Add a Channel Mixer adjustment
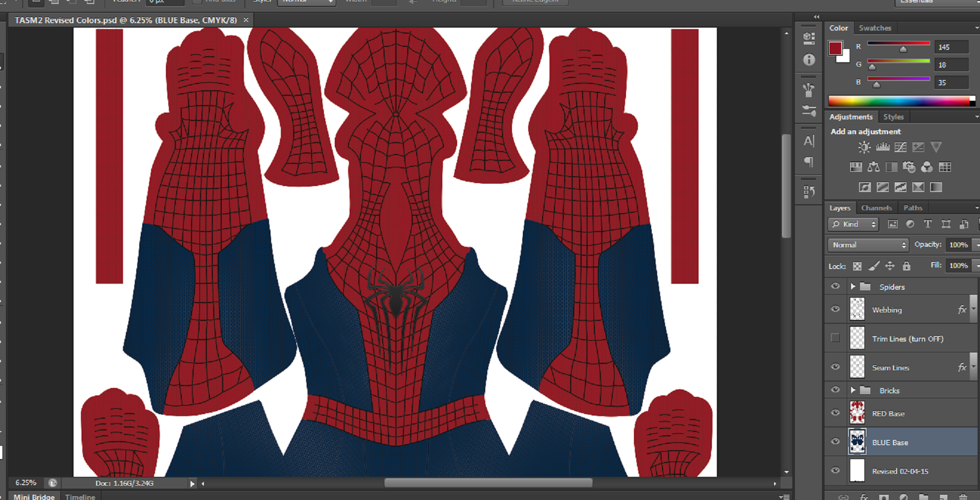 (x=927, y=167)
